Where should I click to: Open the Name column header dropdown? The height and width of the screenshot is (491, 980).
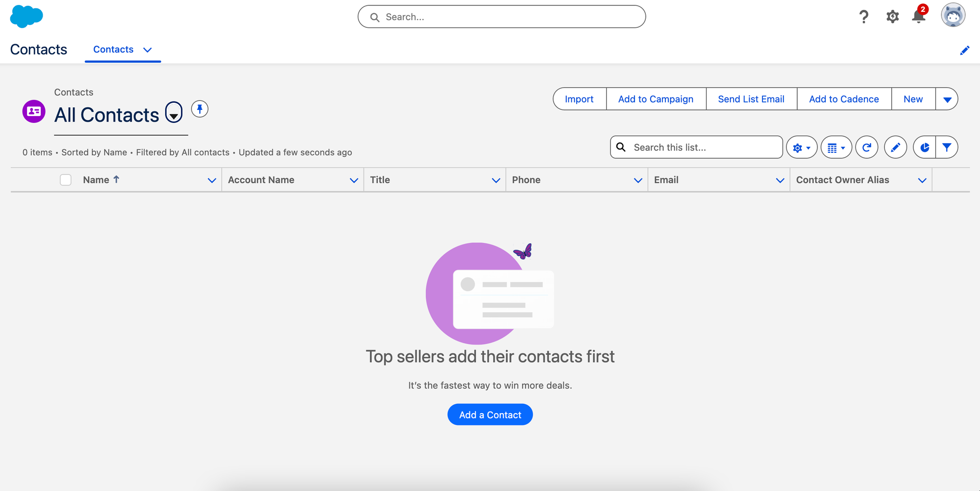click(212, 180)
